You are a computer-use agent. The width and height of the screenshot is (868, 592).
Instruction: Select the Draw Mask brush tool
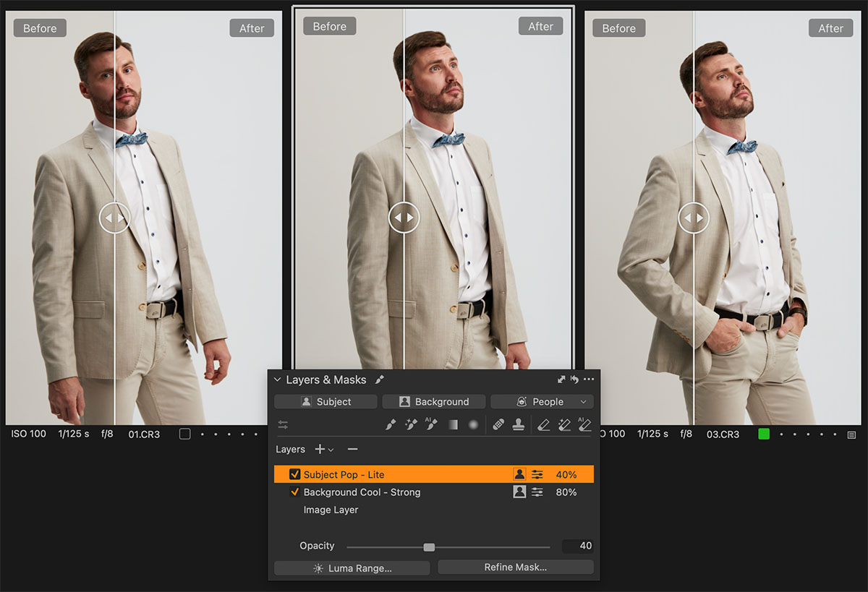point(391,425)
